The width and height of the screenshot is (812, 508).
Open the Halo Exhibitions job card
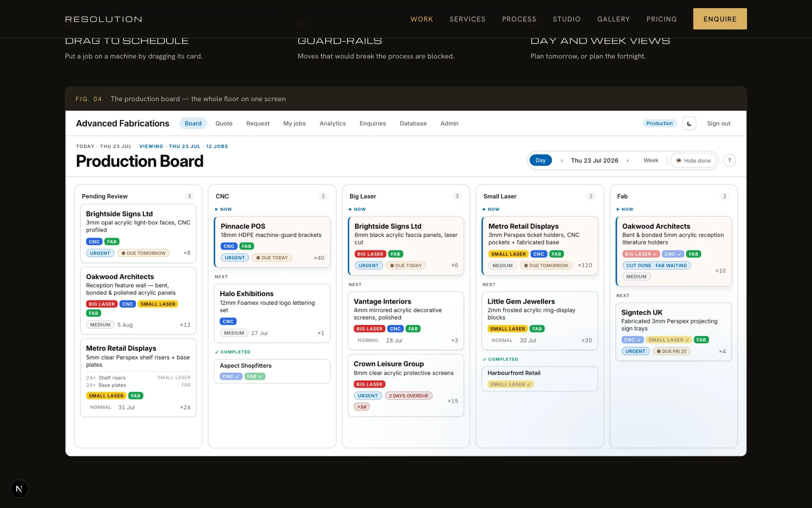(272, 313)
